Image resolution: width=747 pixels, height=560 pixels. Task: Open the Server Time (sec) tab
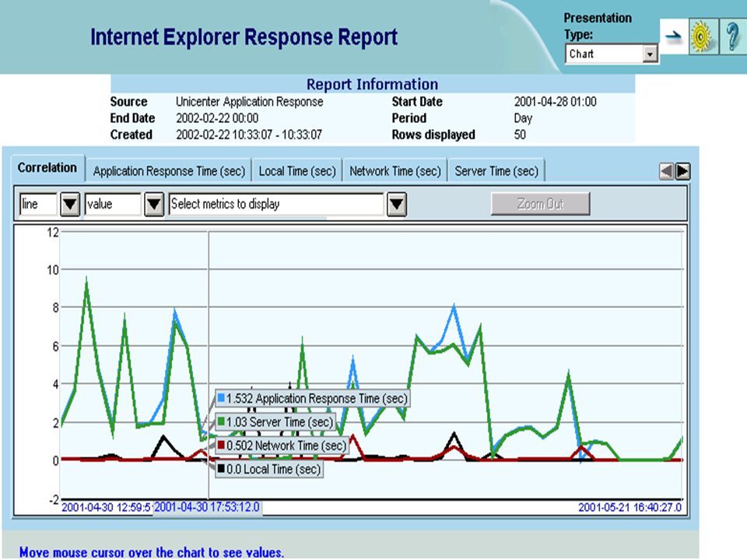coord(496,171)
